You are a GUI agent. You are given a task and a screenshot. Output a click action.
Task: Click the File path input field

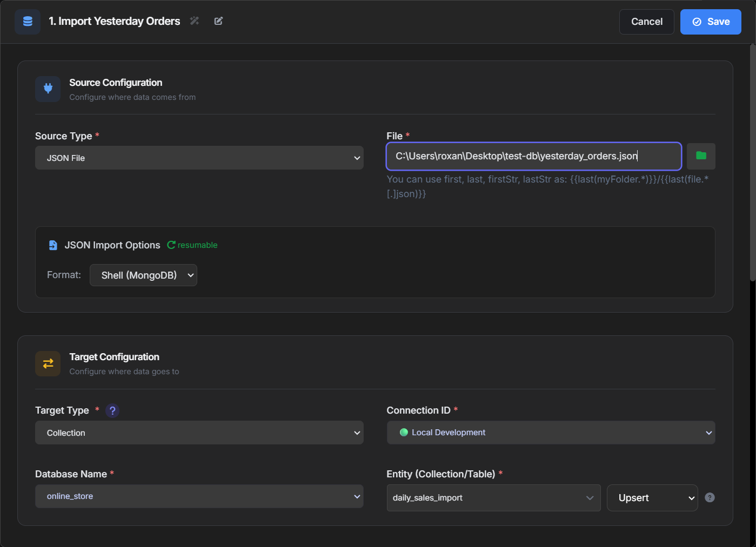(534, 156)
